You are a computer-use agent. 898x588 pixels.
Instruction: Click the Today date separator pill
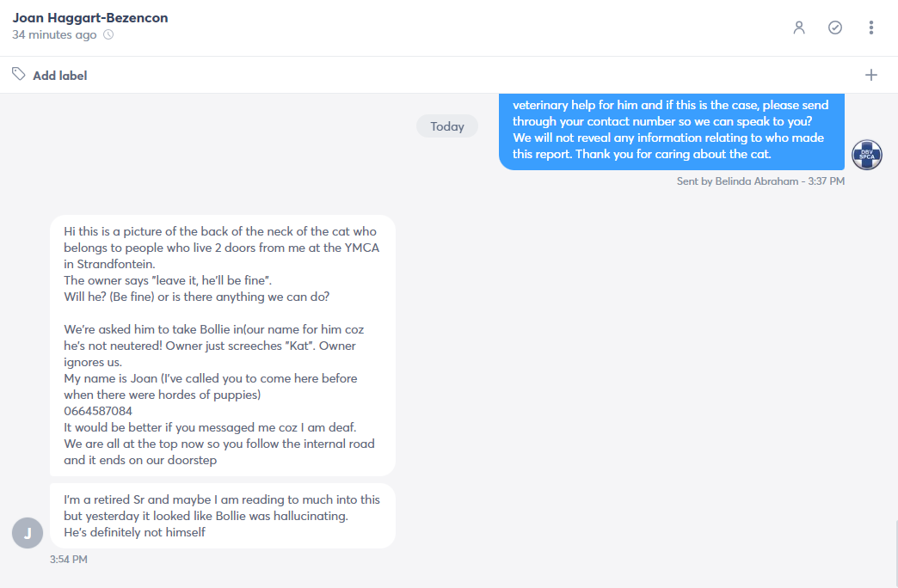446,126
